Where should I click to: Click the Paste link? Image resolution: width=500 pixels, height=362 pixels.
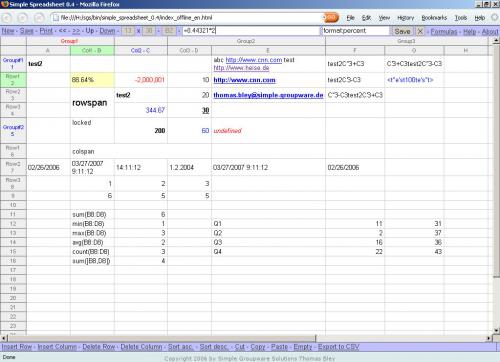coord(279,347)
